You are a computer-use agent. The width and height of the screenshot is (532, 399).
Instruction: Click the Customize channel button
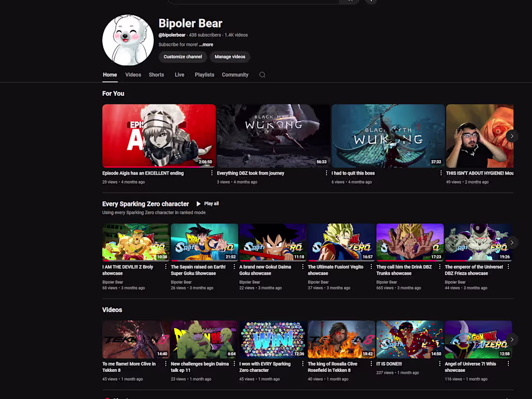click(182, 57)
